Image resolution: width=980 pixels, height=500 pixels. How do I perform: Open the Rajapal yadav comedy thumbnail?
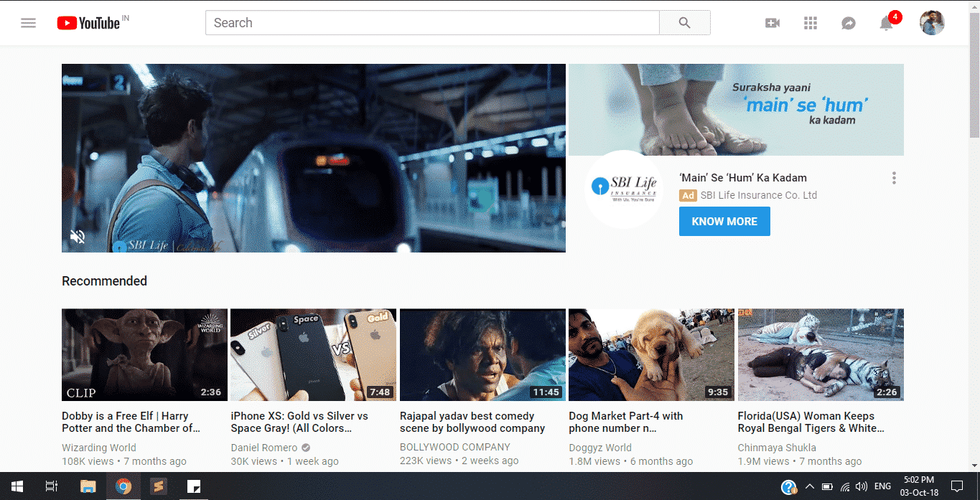[482, 354]
